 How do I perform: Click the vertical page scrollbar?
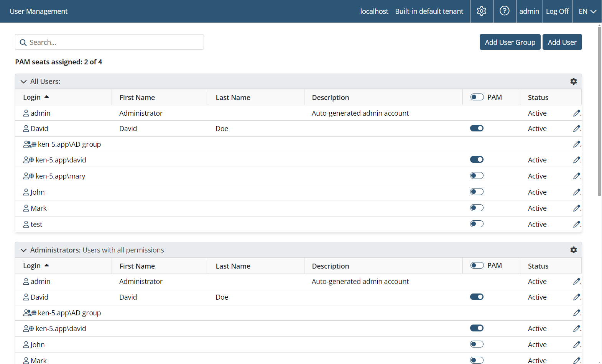point(599,111)
